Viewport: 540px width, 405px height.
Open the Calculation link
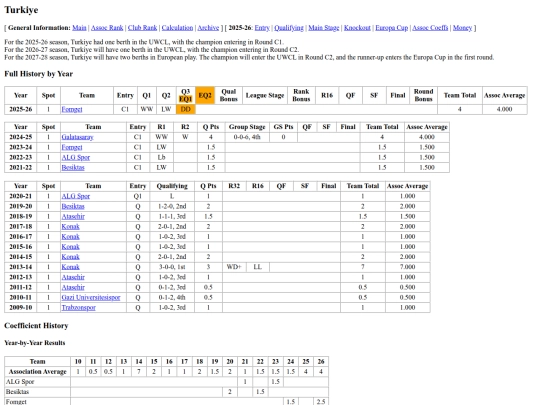coord(177,28)
